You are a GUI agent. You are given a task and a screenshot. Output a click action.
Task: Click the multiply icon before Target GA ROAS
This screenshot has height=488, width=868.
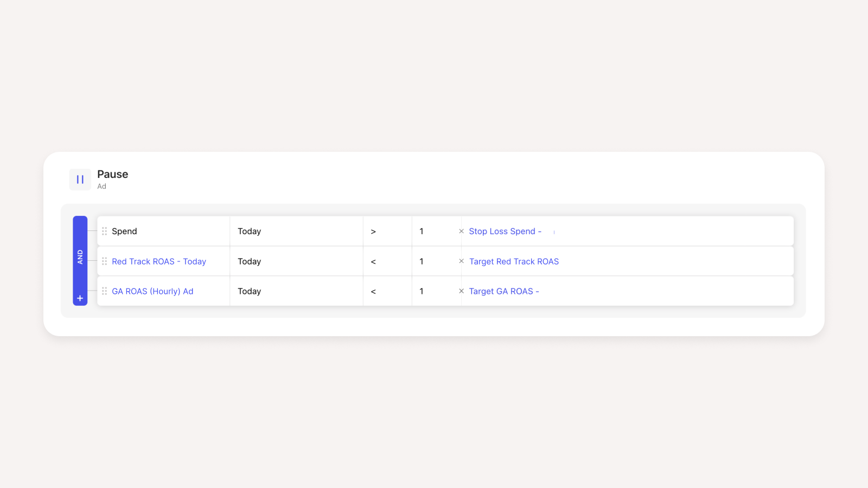(462, 291)
